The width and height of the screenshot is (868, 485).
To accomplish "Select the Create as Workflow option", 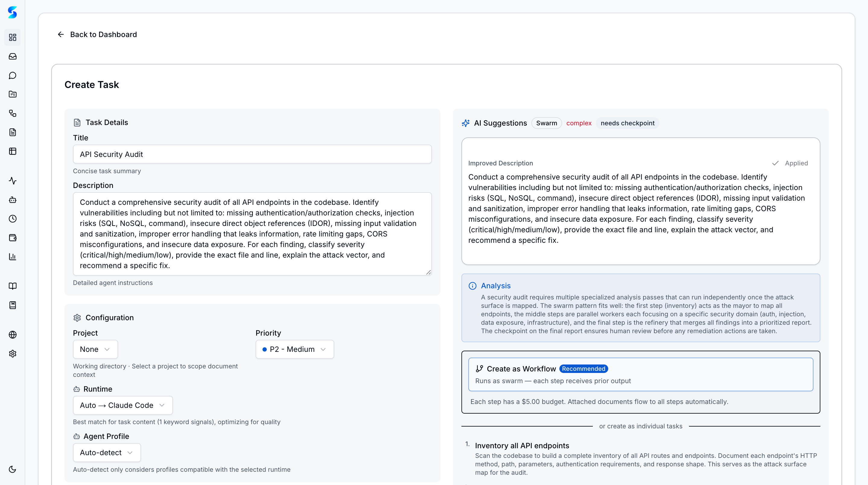I will pyautogui.click(x=640, y=374).
